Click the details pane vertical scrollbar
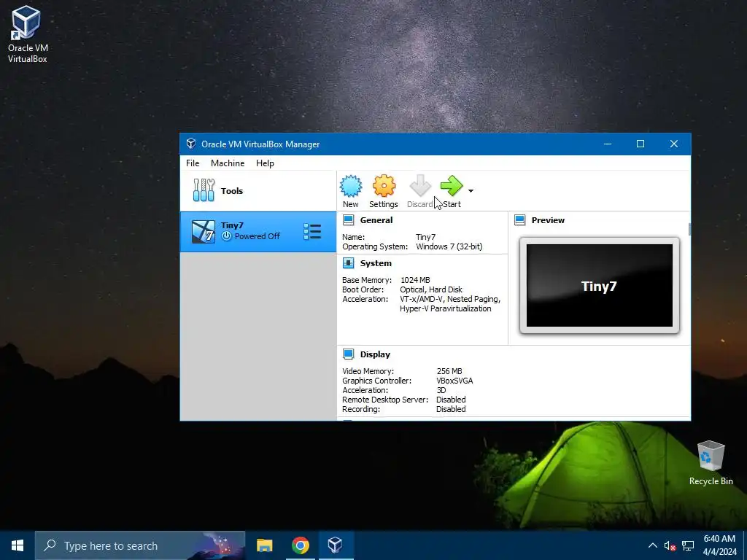Screen dimensions: 747x560 pyautogui.click(x=689, y=228)
